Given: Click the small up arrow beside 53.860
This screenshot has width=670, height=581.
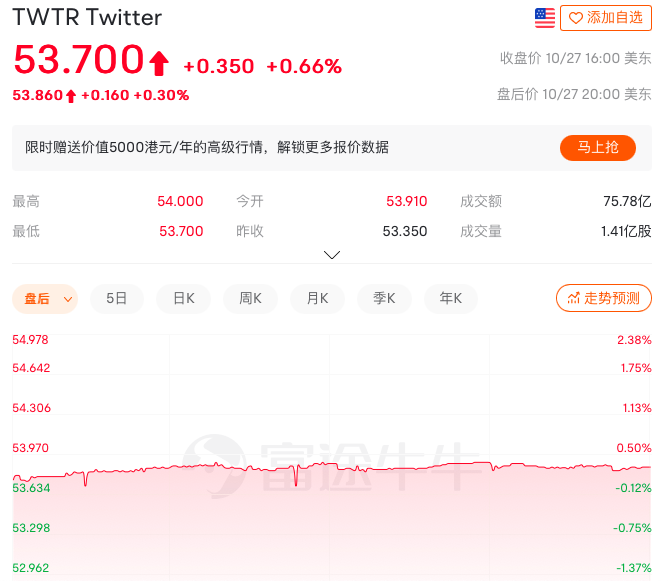Looking at the screenshot, I should tap(71, 96).
